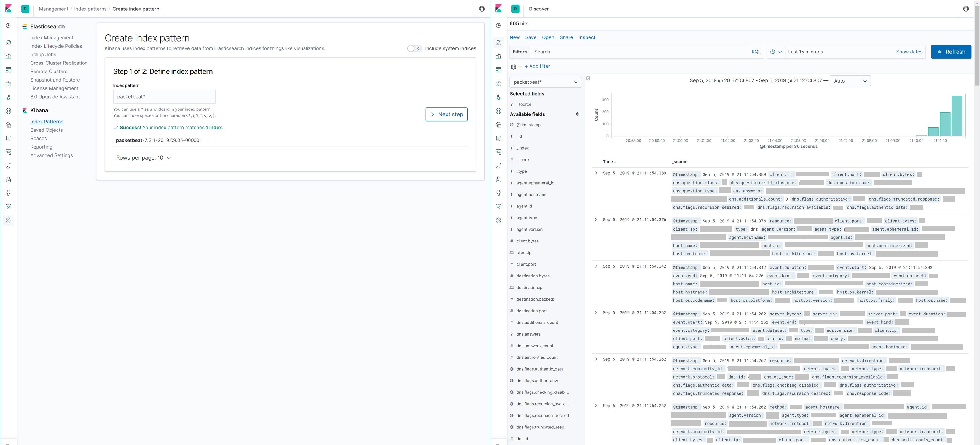
Task: Open Advanced Settings under Kibana
Action: tap(51, 155)
